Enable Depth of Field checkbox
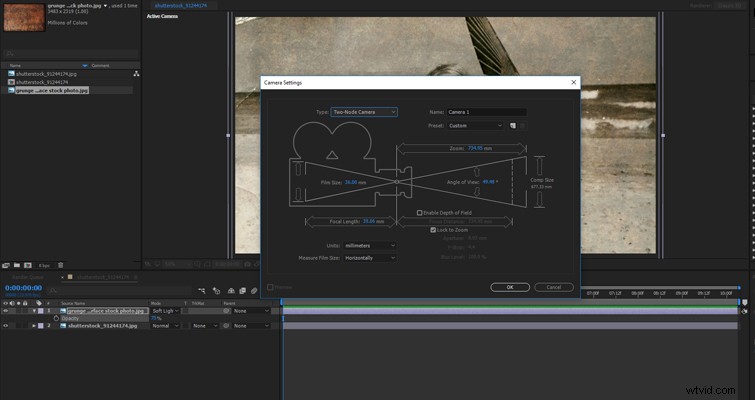 click(419, 213)
